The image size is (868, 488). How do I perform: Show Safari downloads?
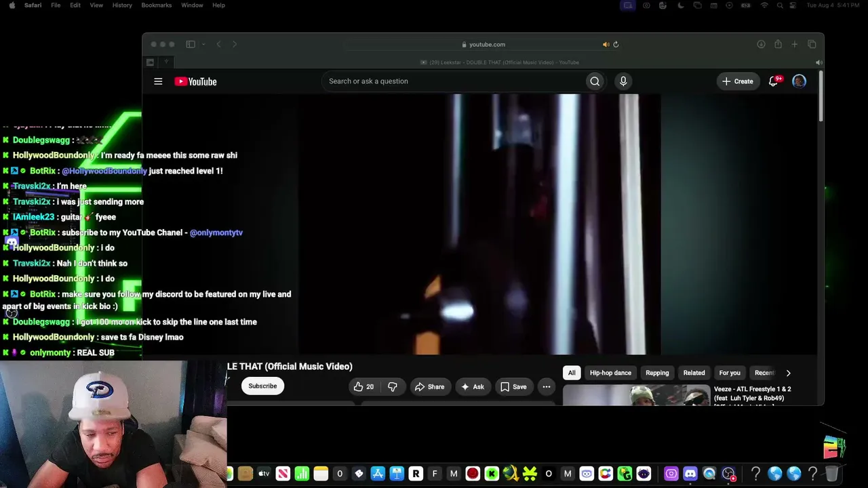[x=761, y=44]
